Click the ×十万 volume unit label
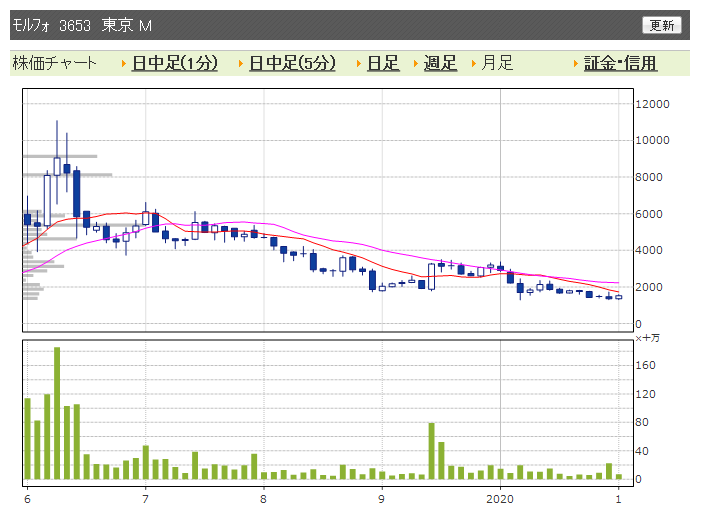 pos(647,338)
